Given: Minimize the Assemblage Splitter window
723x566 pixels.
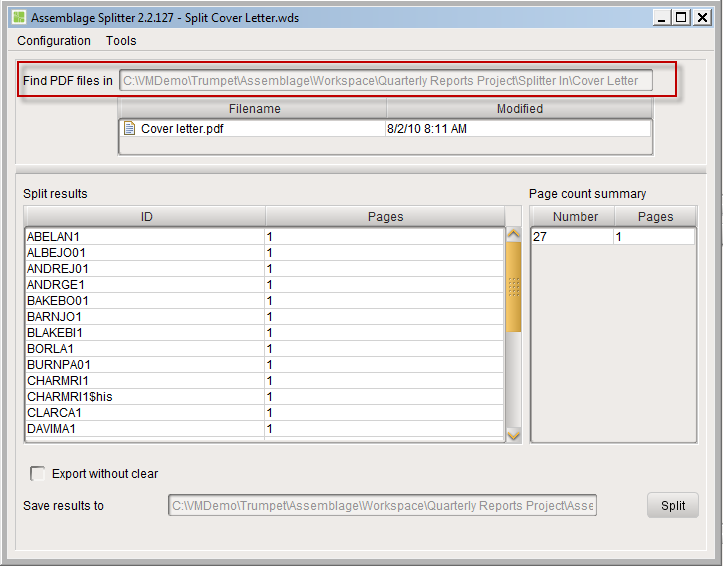Looking at the screenshot, I should (662, 18).
